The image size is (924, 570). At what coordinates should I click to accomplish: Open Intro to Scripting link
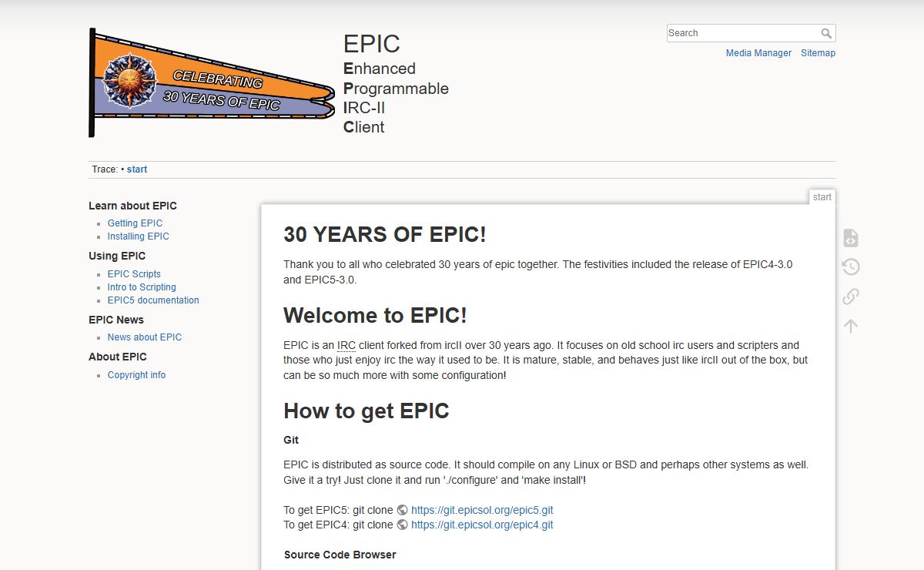(x=142, y=287)
